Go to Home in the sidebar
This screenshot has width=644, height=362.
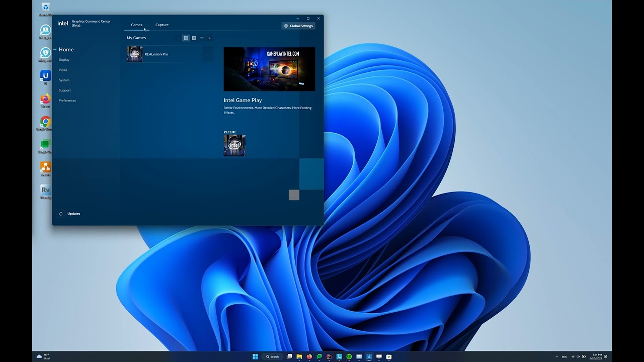(66, 50)
